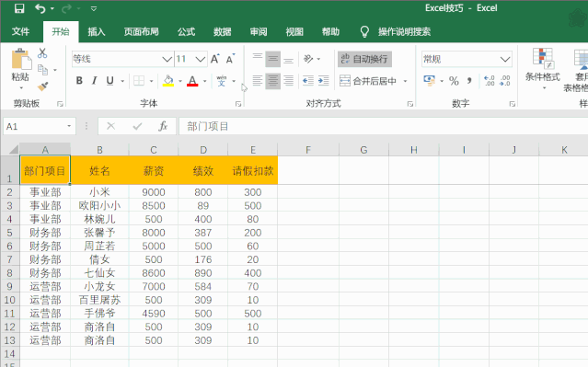Open the 公式 ribbon tab
Screen dimensions: 588x367
(x=187, y=32)
